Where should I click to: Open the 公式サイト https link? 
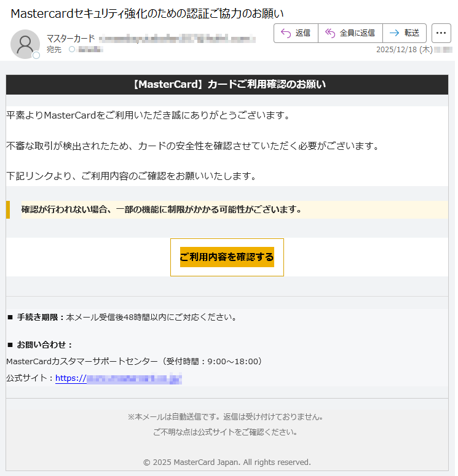point(119,378)
